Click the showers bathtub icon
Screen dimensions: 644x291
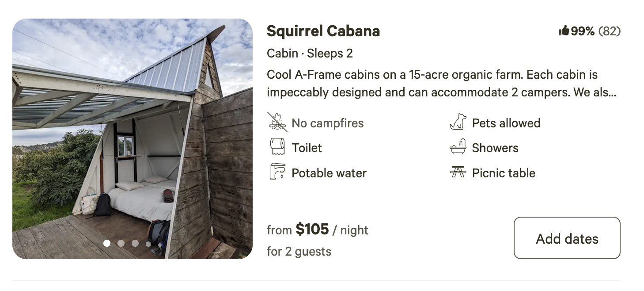click(x=458, y=147)
